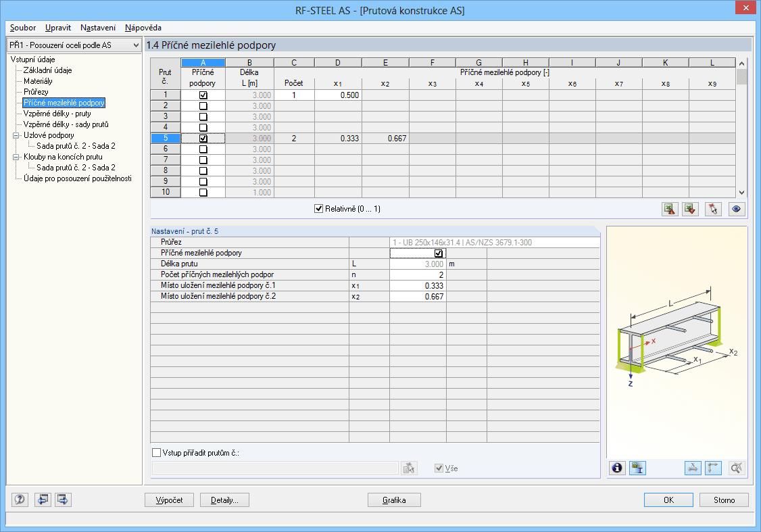Select row header for member 8
The height and width of the screenshot is (532, 761).
tap(166, 171)
